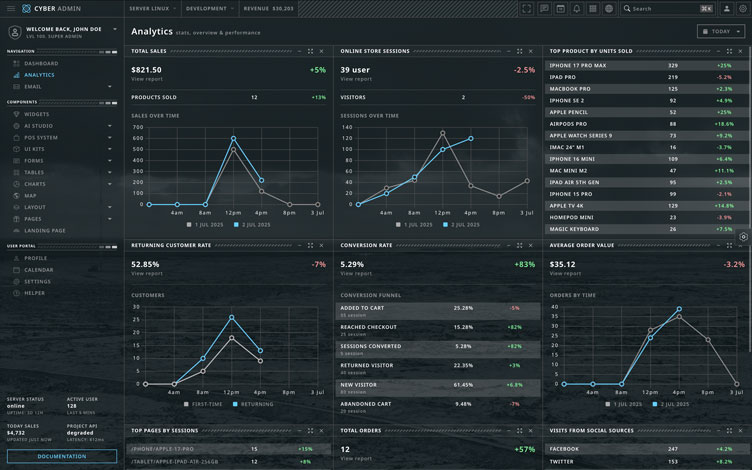Open the user profile icon in header
This screenshot has height=470, width=752.
pos(726,8)
